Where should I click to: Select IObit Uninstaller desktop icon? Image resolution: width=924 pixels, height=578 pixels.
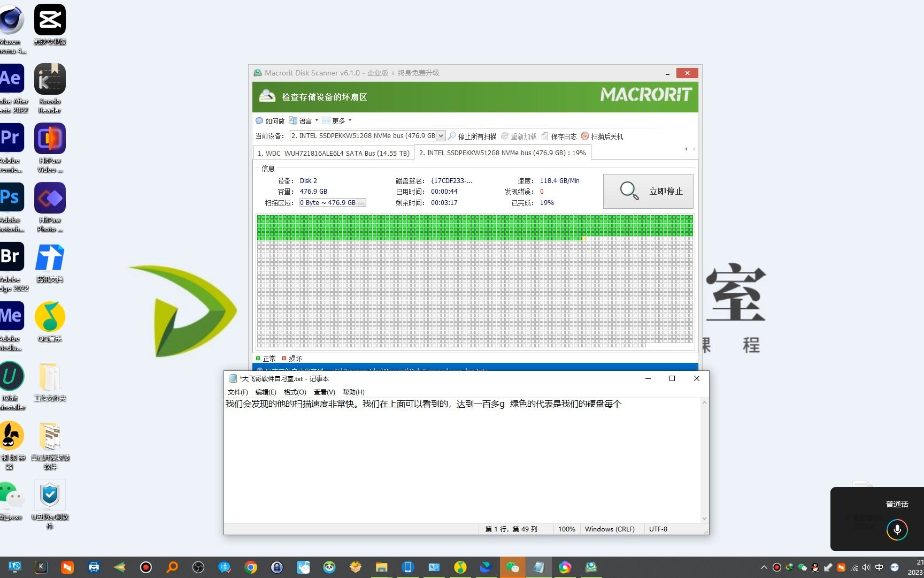tap(12, 385)
